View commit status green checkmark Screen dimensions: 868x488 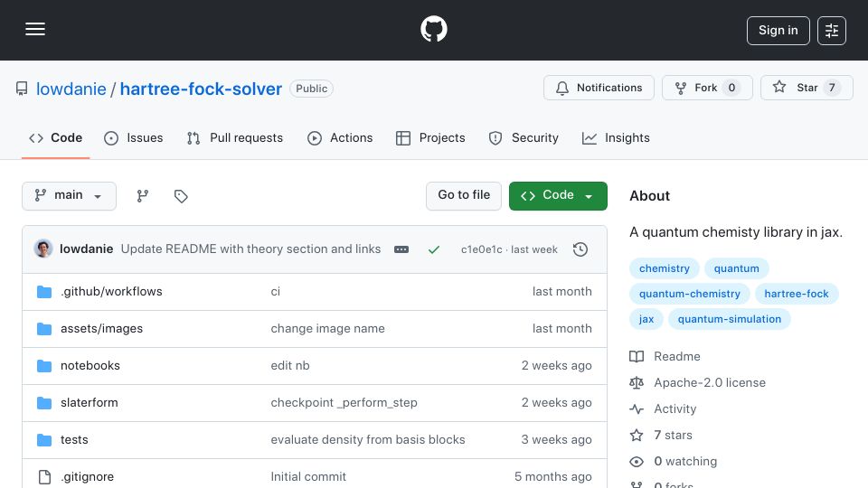click(x=433, y=249)
